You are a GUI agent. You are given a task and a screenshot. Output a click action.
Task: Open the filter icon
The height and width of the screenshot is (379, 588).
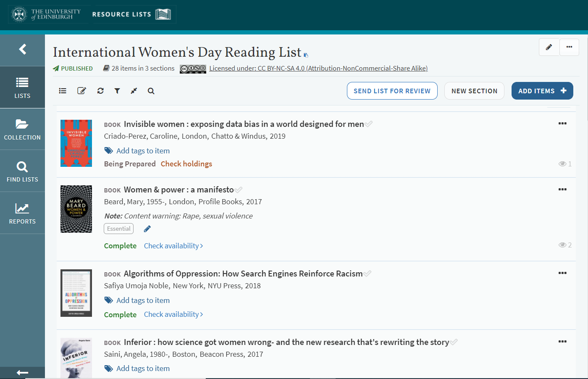(117, 91)
